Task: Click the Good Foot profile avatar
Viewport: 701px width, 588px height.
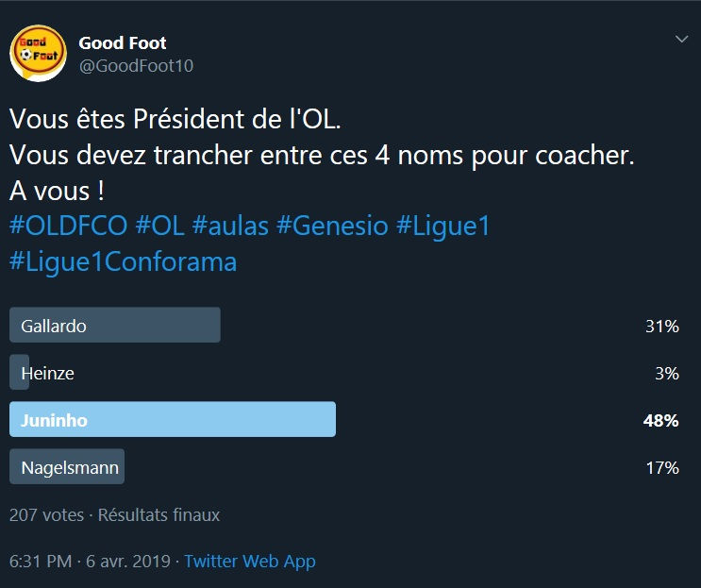Action: click(38, 54)
